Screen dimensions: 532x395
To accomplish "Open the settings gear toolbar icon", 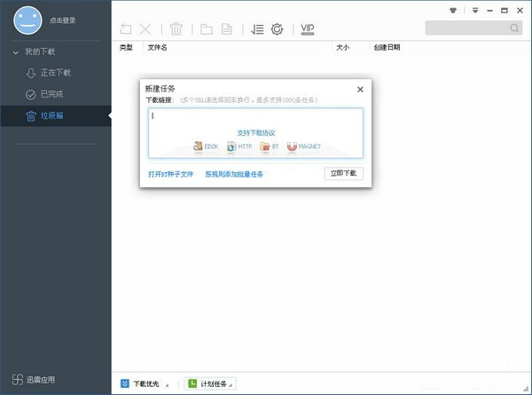I will click(277, 29).
